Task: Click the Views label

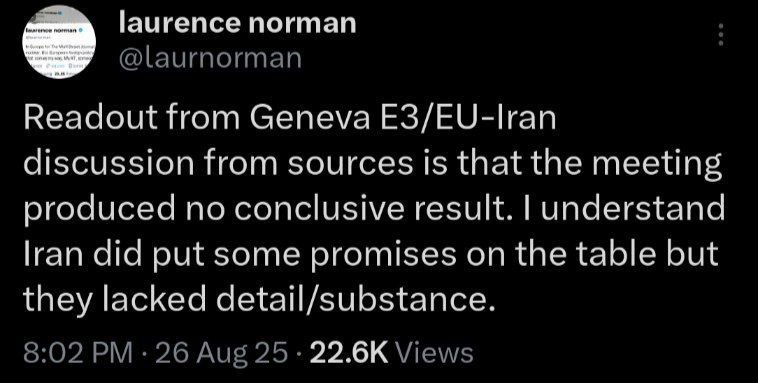Action: click(x=433, y=353)
